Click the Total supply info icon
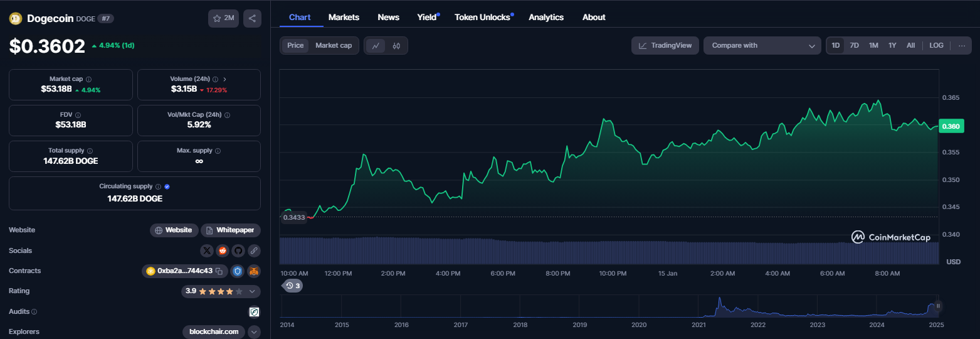 tap(90, 151)
